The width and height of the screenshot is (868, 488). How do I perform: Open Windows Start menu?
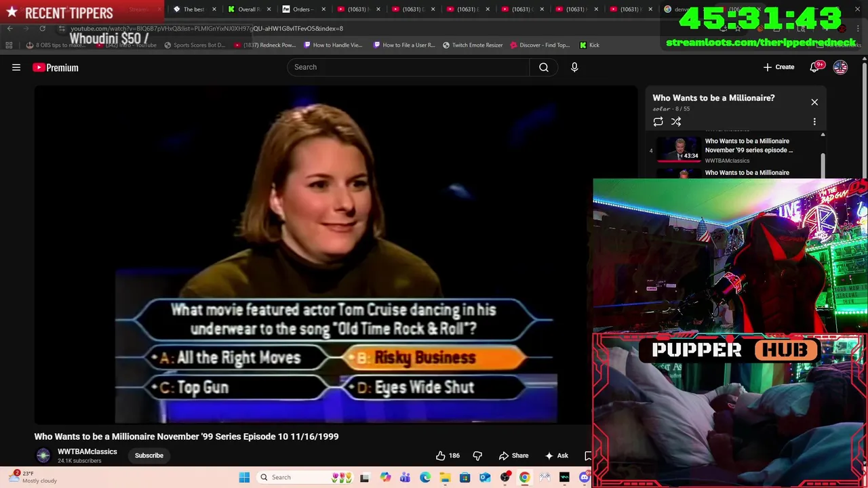coord(244,477)
